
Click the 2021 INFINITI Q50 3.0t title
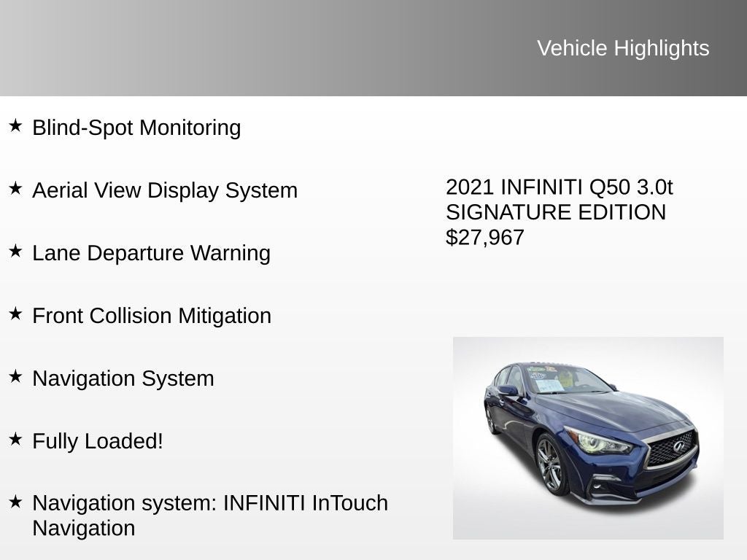click(560, 188)
